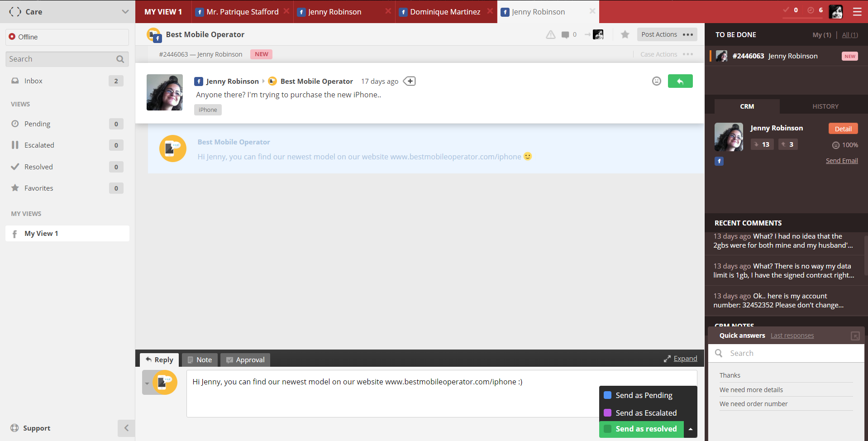The width and height of the screenshot is (868, 441).
Task: Switch to the HISTORY tab
Action: pyautogui.click(x=825, y=106)
